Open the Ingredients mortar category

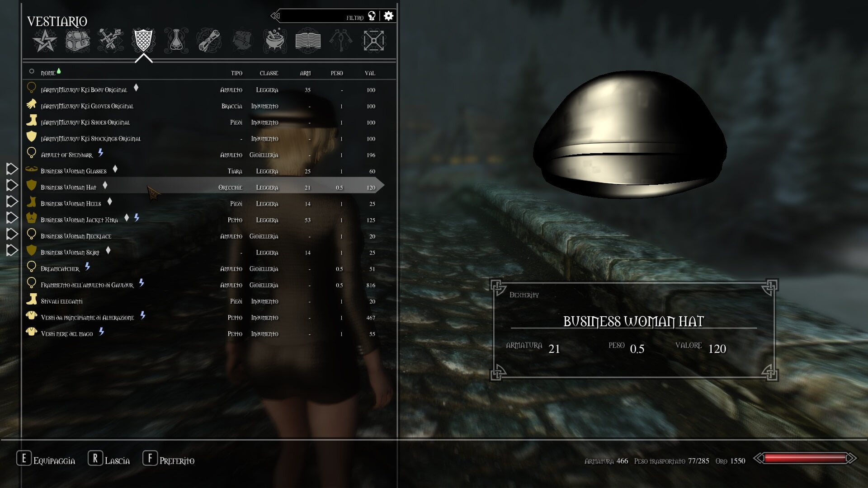[x=275, y=41]
